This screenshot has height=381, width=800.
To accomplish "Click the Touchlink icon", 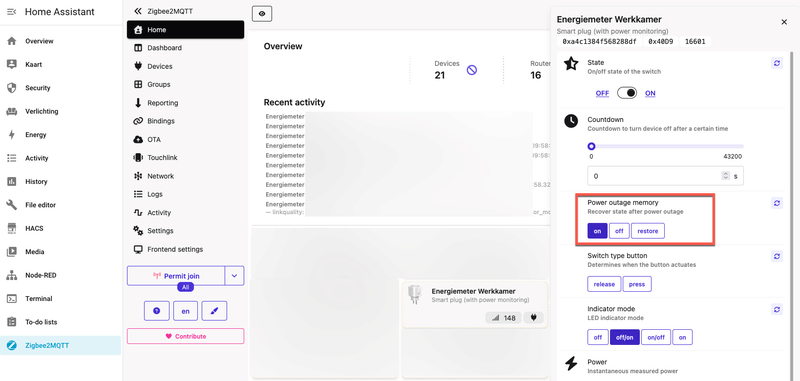I will (x=138, y=158).
